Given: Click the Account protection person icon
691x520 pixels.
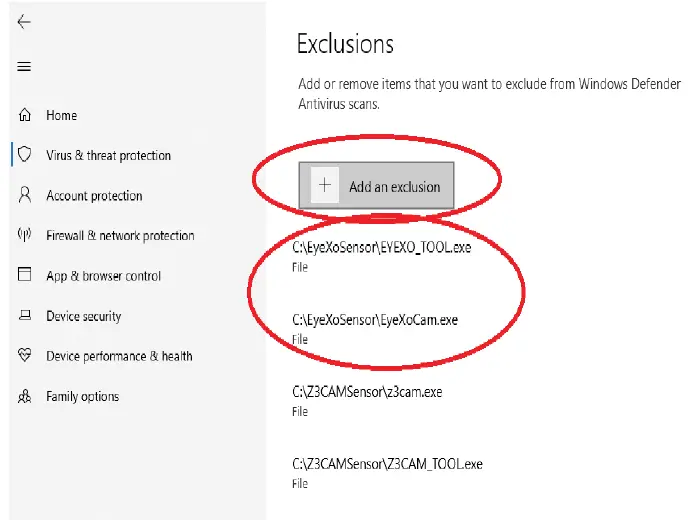Looking at the screenshot, I should point(25,195).
